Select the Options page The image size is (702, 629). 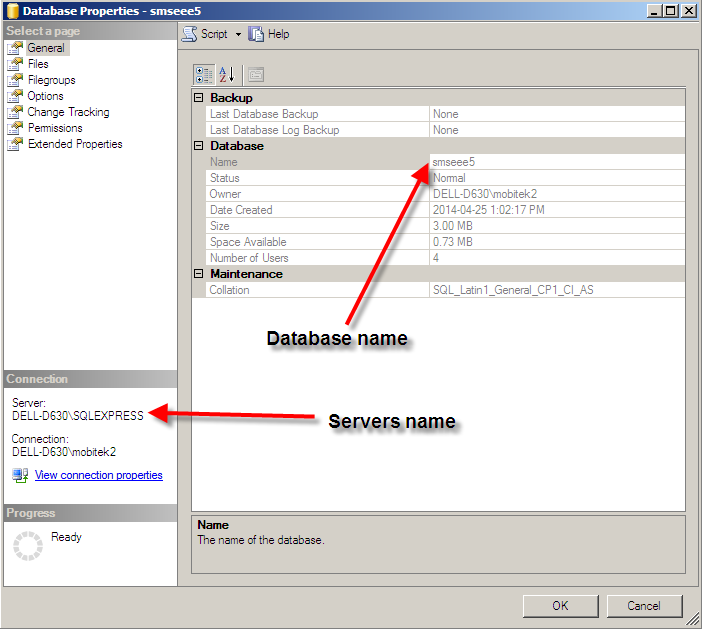coord(45,96)
